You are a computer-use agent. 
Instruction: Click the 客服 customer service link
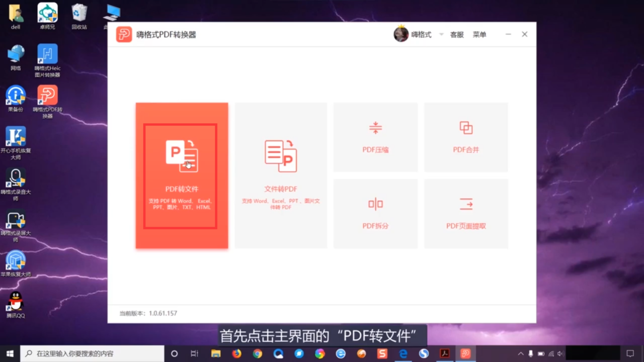click(x=456, y=34)
